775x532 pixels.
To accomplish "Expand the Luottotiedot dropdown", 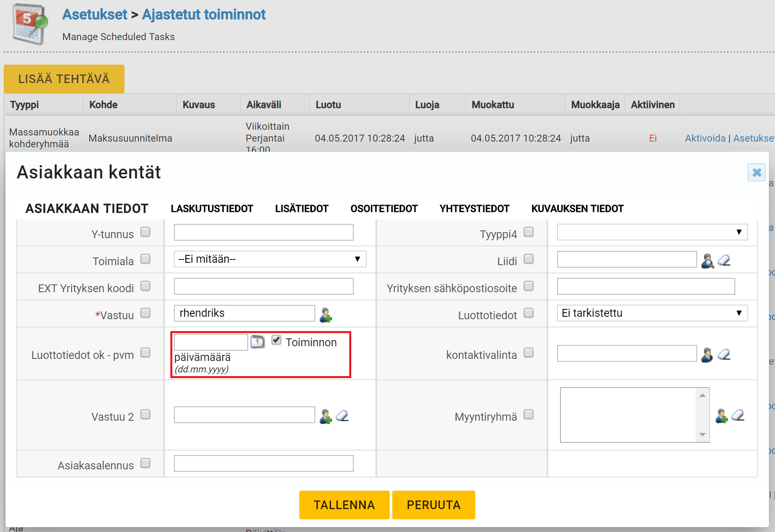I will [652, 313].
